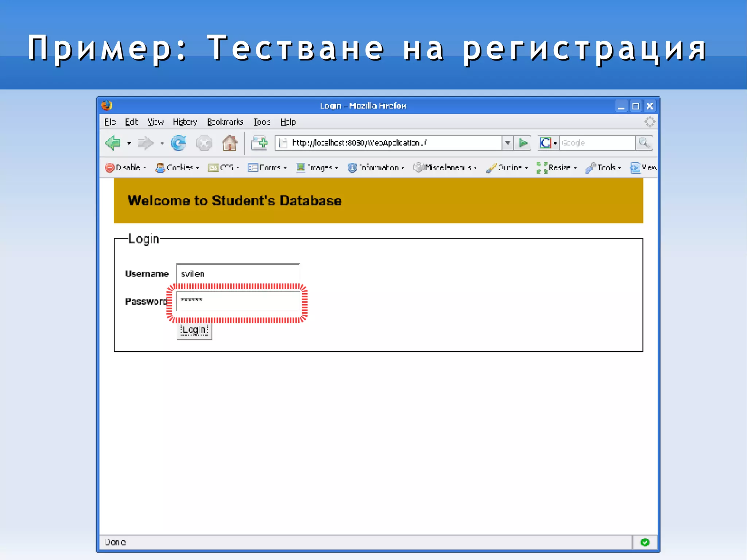Click the Login fieldset legend text
This screenshot has width=747, height=560.
pyautogui.click(x=144, y=239)
